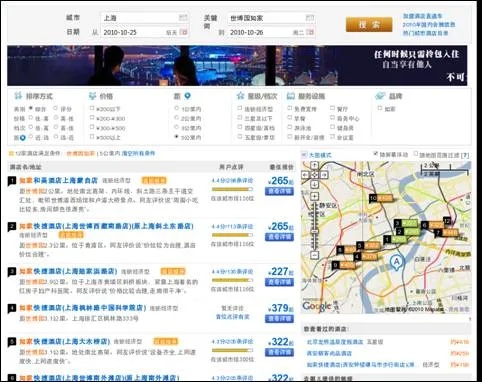Select map marker number 7
Image resolution: width=482 pixels, height=382 pixels.
click(x=446, y=233)
